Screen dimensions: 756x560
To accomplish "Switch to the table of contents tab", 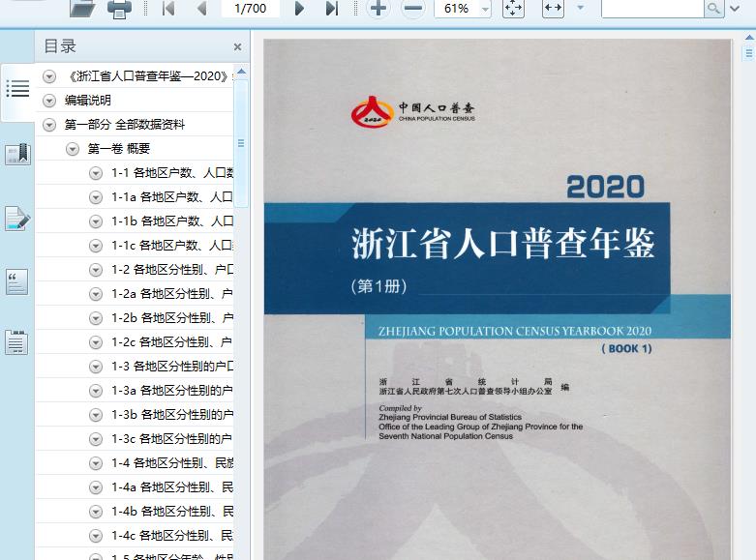I will coord(17,89).
